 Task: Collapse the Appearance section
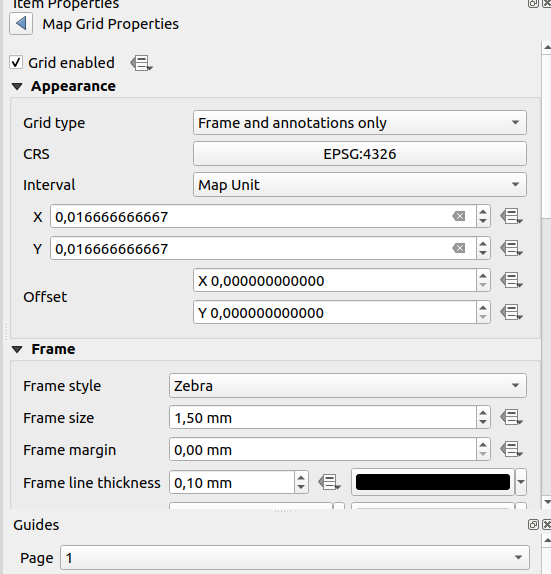pyautogui.click(x=17, y=87)
